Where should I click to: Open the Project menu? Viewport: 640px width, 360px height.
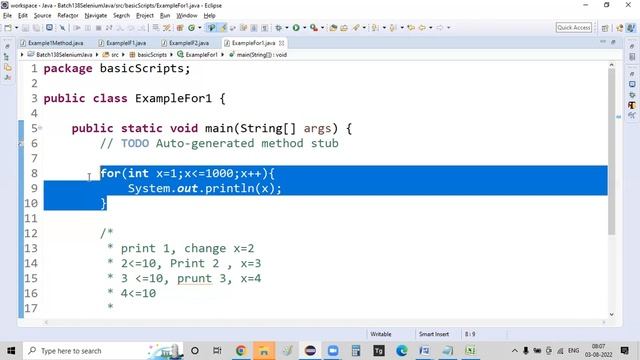(144, 16)
